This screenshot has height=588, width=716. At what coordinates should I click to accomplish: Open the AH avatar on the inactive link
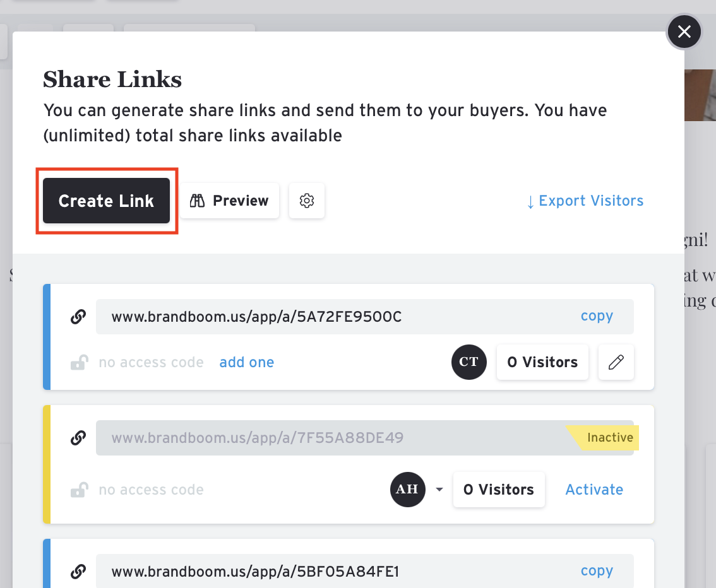407,490
